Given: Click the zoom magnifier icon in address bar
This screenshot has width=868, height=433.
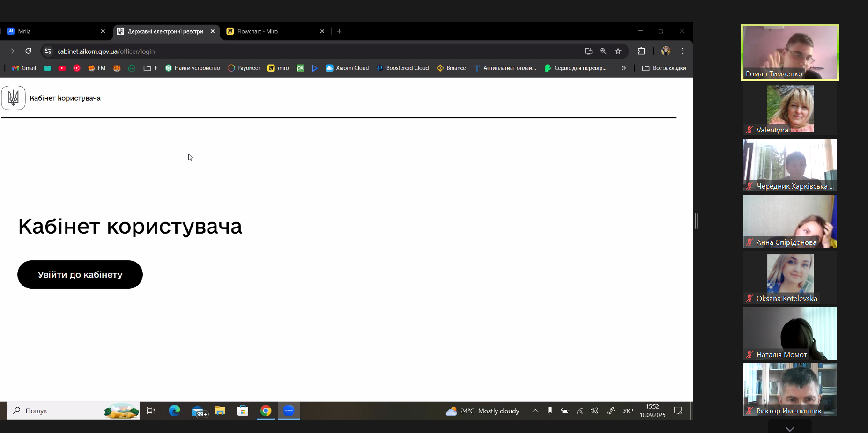Looking at the screenshot, I should click(x=603, y=51).
